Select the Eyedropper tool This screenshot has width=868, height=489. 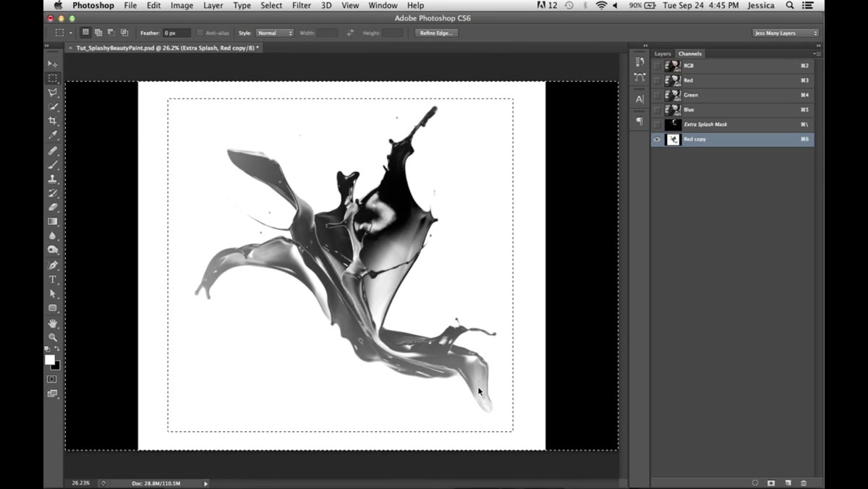(53, 135)
